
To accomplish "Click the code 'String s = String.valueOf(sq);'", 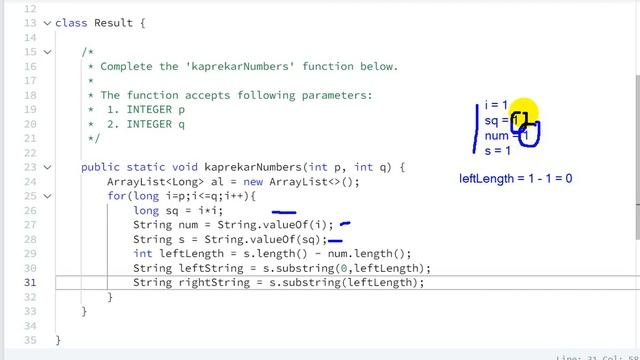I will pyautogui.click(x=230, y=239).
